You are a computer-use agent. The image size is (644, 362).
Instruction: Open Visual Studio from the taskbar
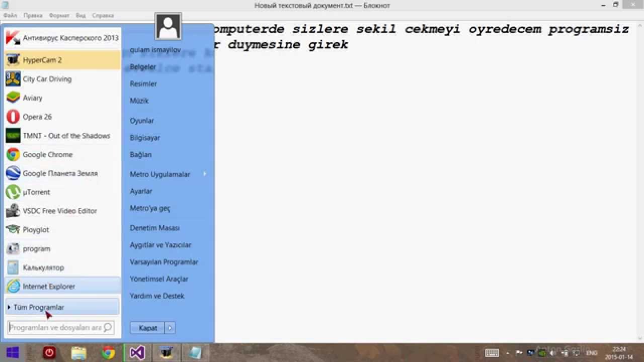137,352
